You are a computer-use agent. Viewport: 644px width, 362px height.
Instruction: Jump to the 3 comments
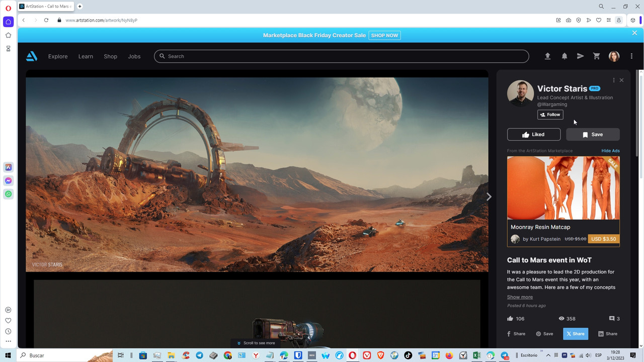pyautogui.click(x=614, y=319)
